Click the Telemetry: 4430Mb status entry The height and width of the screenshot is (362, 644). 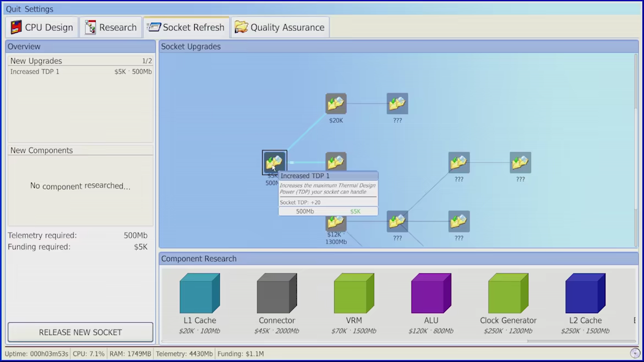pos(184,353)
